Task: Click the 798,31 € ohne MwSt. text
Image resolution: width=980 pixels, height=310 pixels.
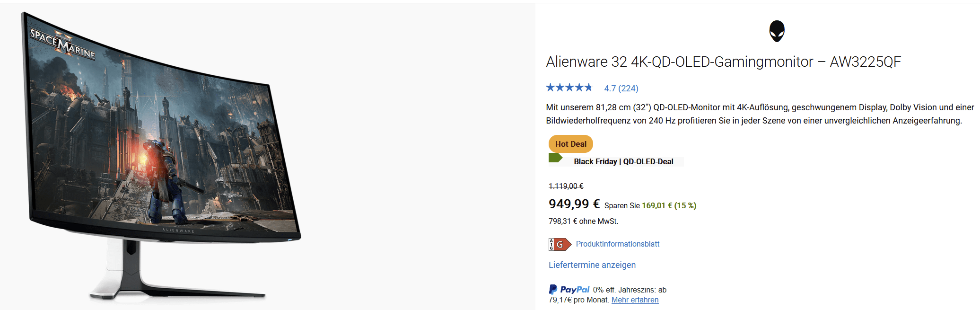Action: point(583,221)
